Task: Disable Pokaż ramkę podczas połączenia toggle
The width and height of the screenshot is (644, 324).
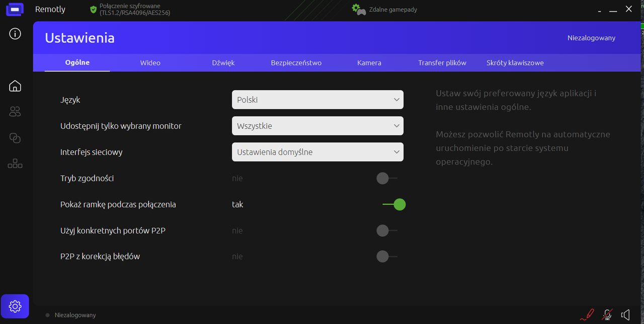Action: point(394,204)
